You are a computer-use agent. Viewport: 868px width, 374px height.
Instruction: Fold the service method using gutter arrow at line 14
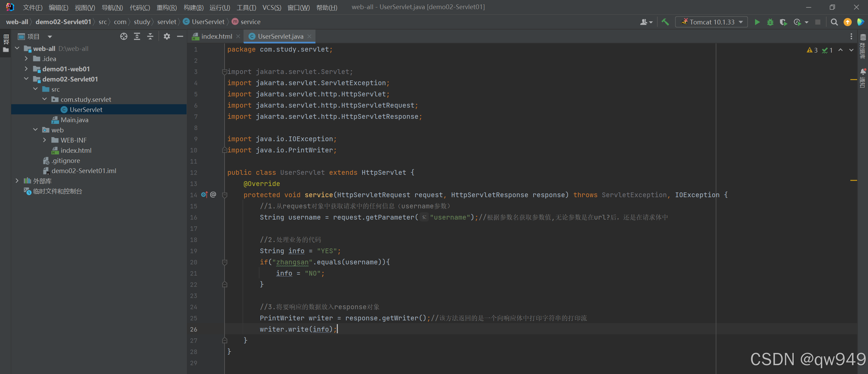point(224,195)
